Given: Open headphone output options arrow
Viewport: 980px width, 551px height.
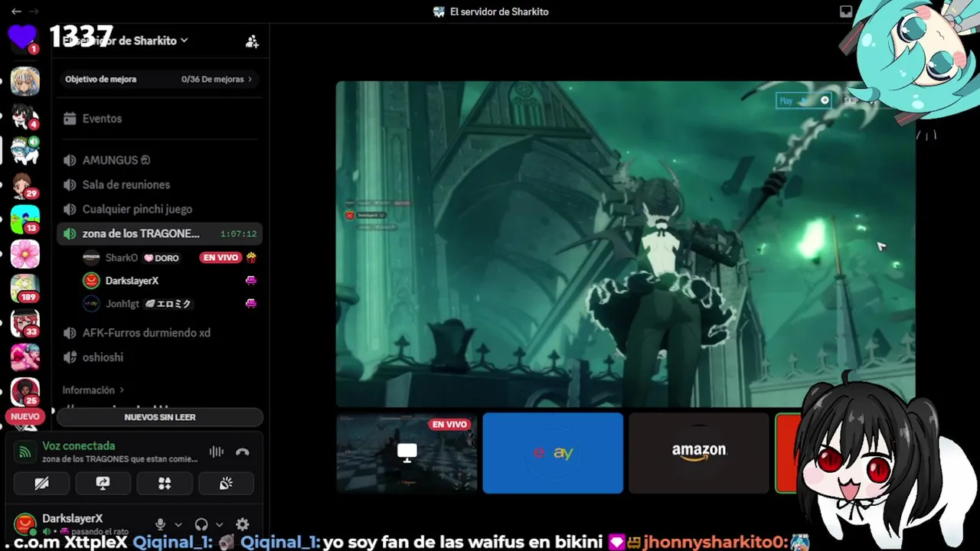Looking at the screenshot, I should [x=219, y=525].
